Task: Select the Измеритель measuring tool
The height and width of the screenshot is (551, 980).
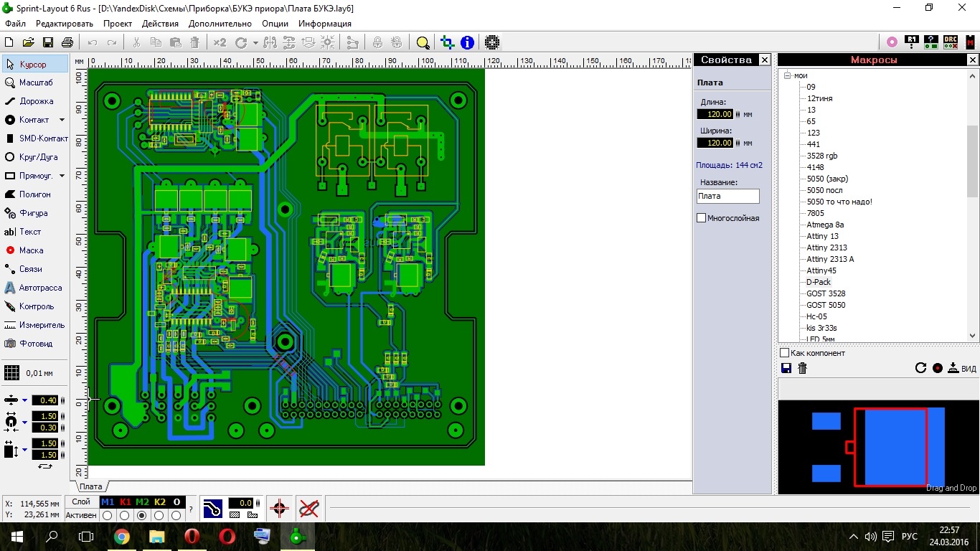Action: 37,324
